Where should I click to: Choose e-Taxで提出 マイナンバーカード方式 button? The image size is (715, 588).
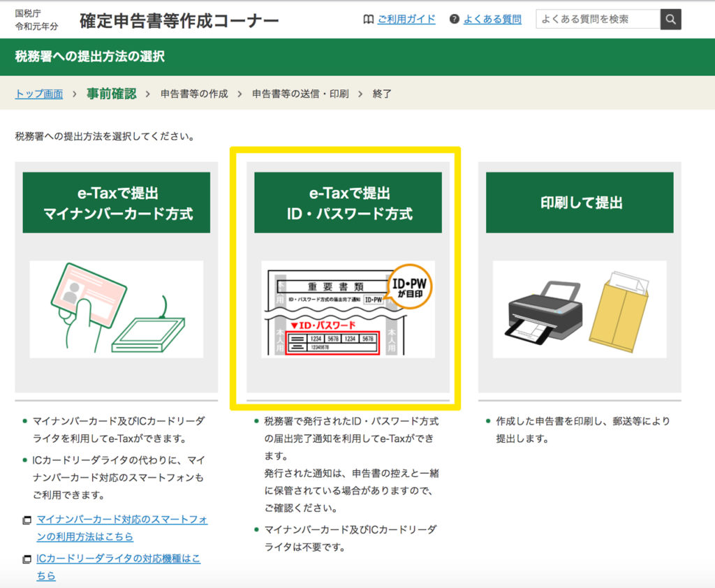(x=117, y=203)
